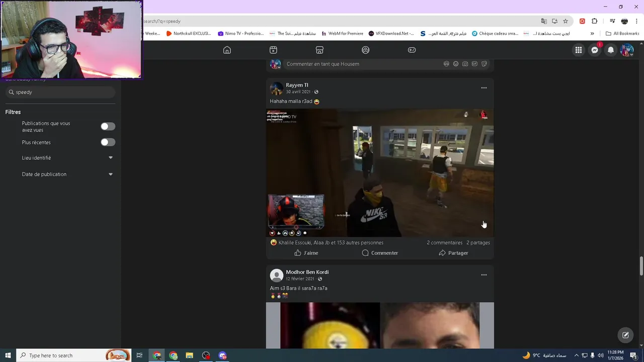Open the GTA video thumbnail in Rayyen's post
Image resolution: width=644 pixels, height=362 pixels.
coord(380,173)
